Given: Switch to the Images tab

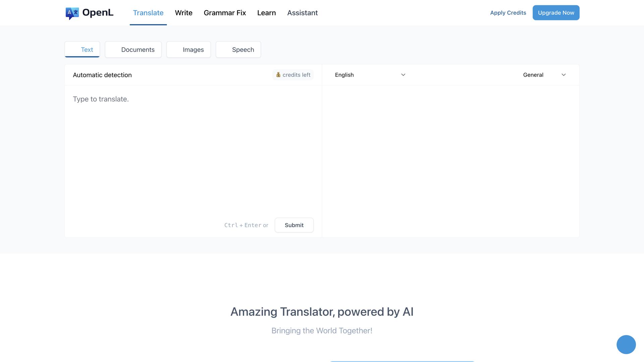Looking at the screenshot, I should (x=189, y=50).
